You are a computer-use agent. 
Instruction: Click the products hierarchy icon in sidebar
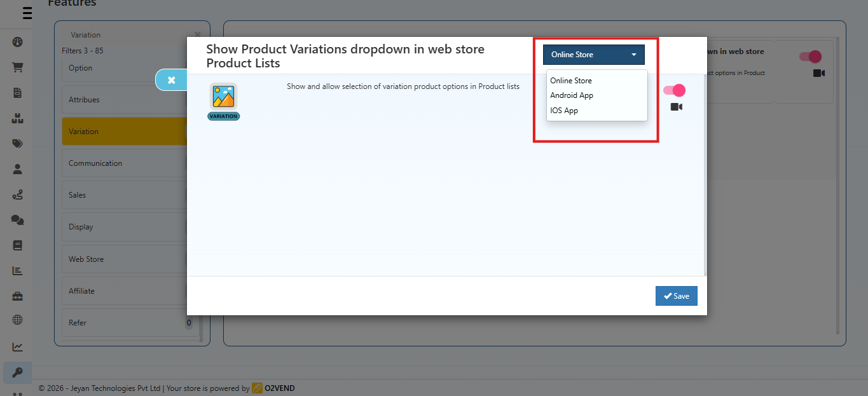pyautogui.click(x=17, y=118)
